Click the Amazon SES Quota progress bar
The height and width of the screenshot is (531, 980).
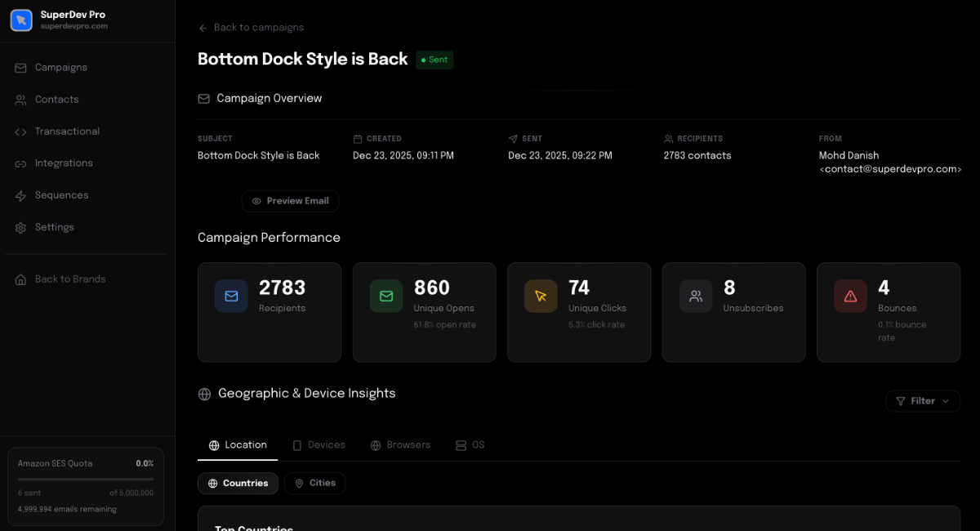click(x=86, y=479)
